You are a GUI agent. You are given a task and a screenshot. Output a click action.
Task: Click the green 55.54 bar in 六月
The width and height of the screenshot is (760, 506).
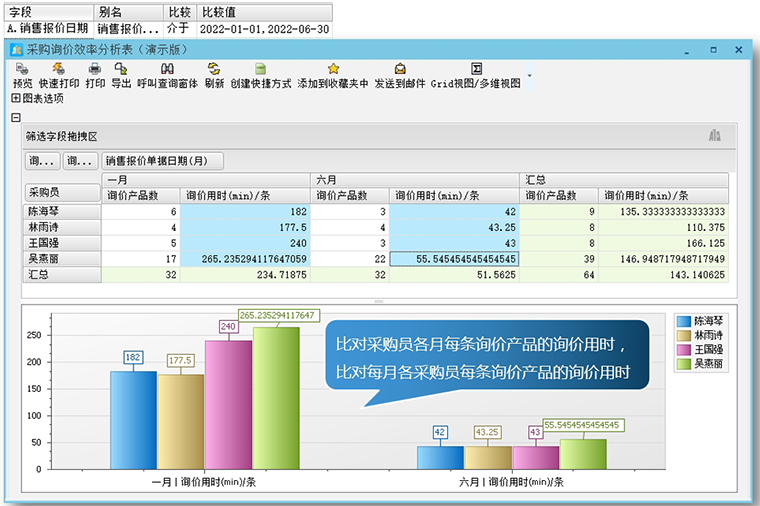(583, 454)
